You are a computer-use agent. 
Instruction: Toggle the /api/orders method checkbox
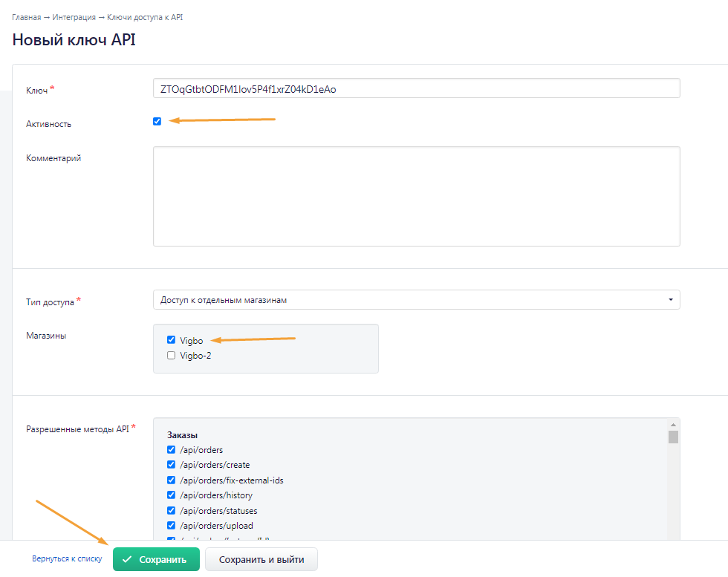[x=171, y=450]
